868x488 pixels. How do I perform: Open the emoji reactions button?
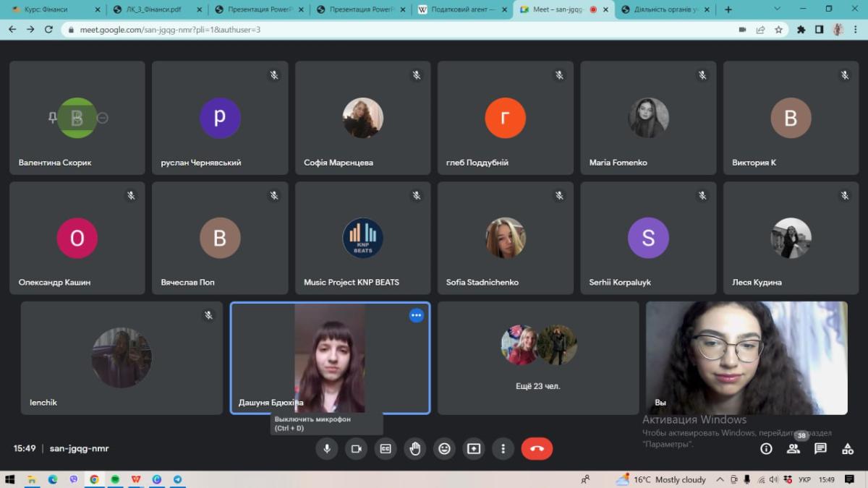coord(444,448)
